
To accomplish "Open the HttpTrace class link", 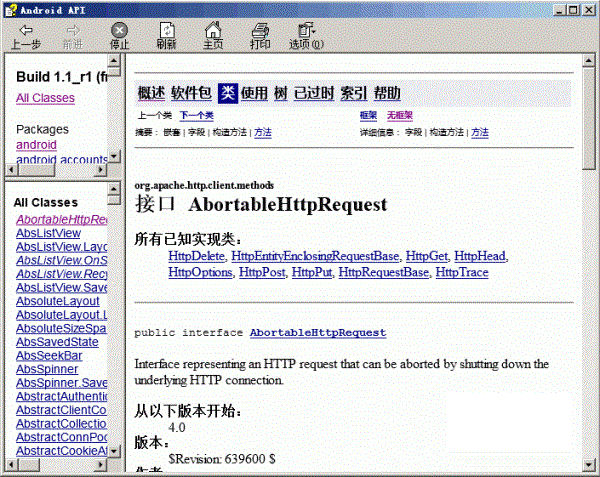I will tap(462, 272).
